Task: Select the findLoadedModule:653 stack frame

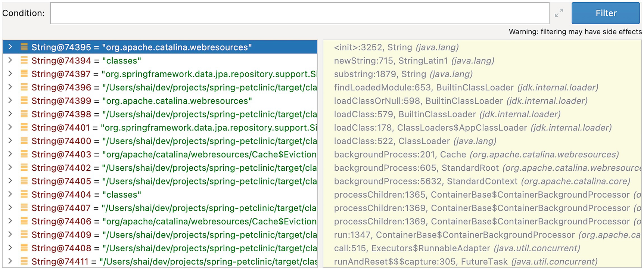Action: (x=466, y=87)
